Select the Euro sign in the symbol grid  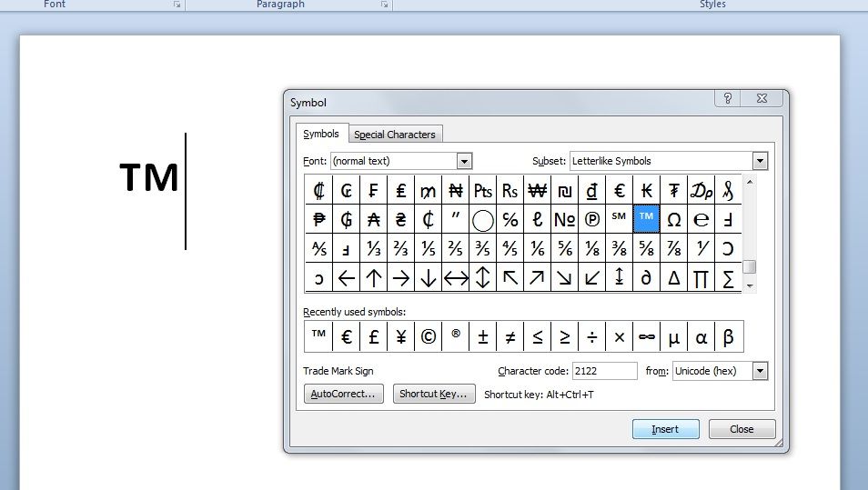click(620, 190)
